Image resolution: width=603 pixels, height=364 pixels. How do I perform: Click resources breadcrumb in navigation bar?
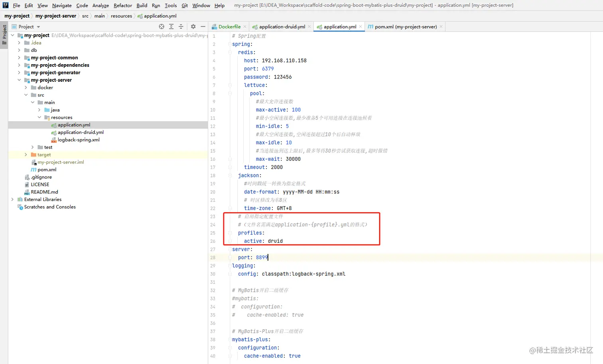[x=121, y=16]
